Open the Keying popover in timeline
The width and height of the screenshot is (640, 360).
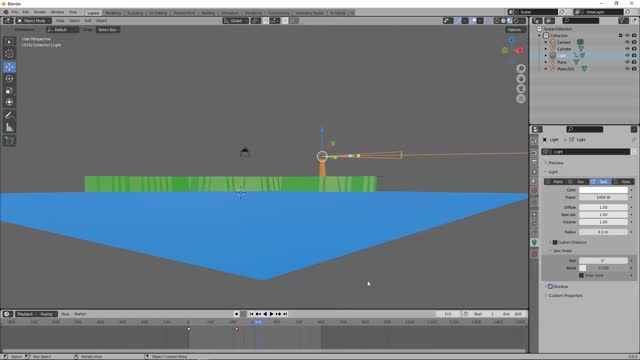pyautogui.click(x=47, y=314)
